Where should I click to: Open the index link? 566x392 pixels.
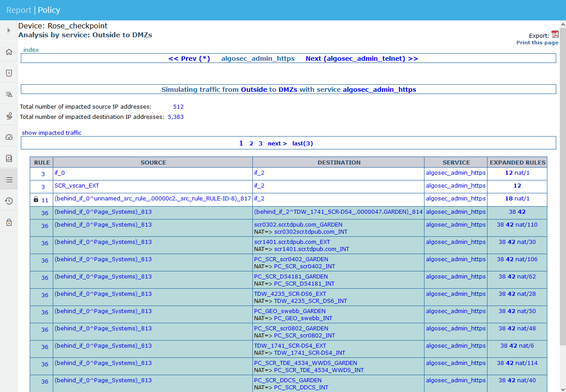coord(31,50)
